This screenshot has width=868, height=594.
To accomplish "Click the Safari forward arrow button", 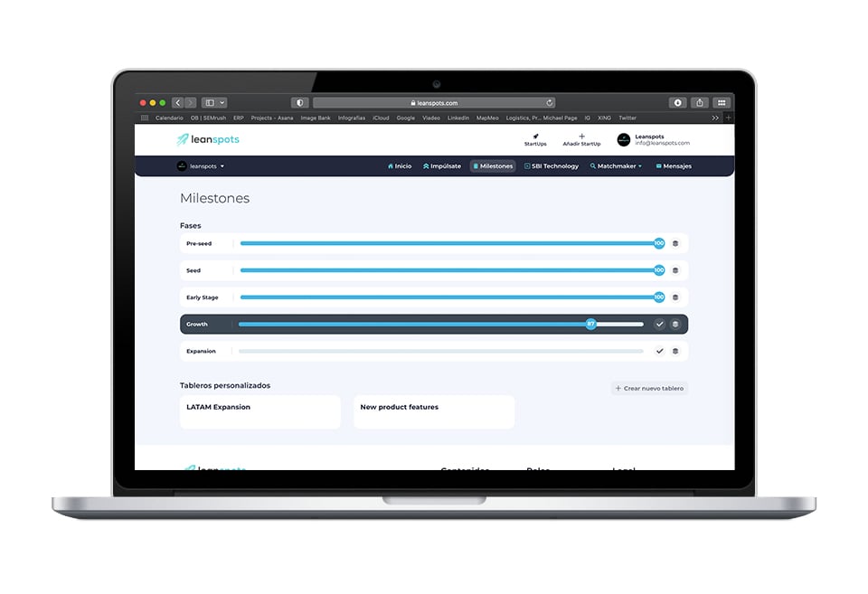I will pyautogui.click(x=191, y=103).
